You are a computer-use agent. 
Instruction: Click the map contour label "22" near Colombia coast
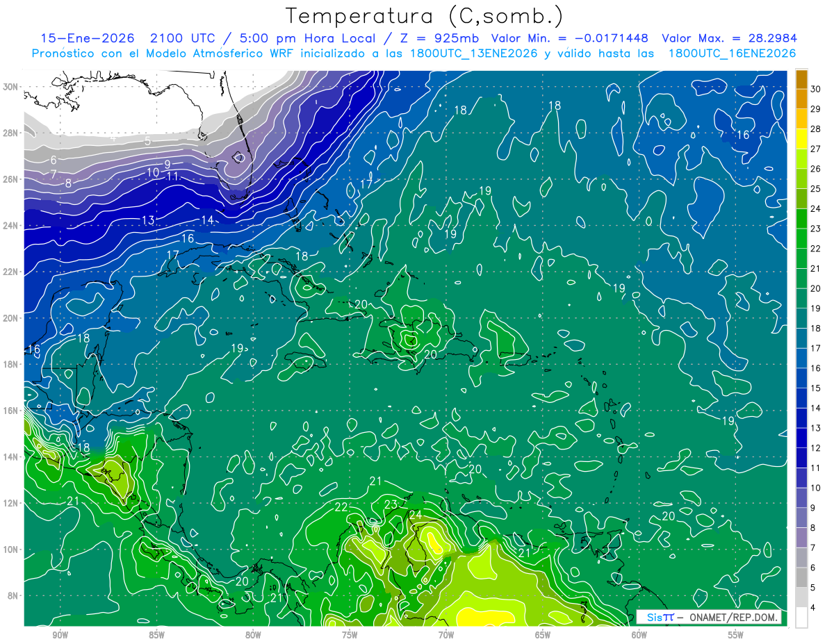(x=341, y=507)
